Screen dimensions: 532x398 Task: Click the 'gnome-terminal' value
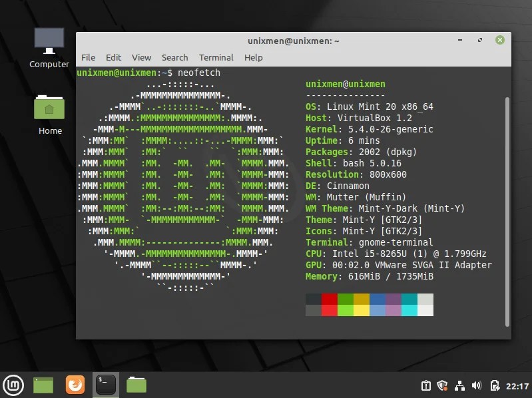click(x=396, y=242)
